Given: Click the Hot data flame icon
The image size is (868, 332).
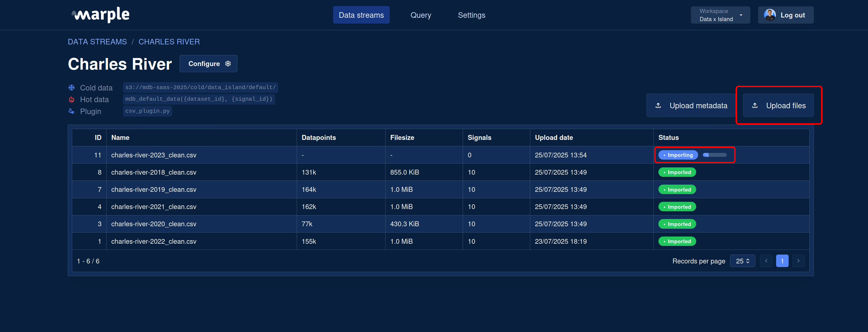Looking at the screenshot, I should (71, 99).
